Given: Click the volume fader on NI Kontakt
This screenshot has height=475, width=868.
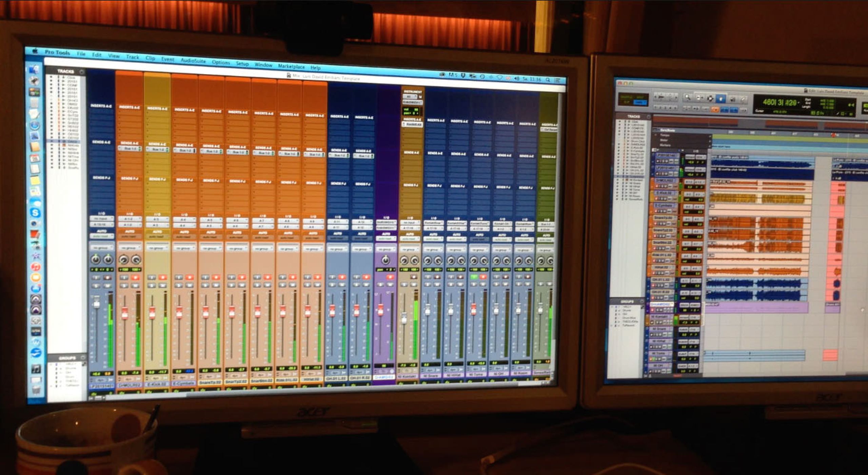Looking at the screenshot, I should click(404, 318).
